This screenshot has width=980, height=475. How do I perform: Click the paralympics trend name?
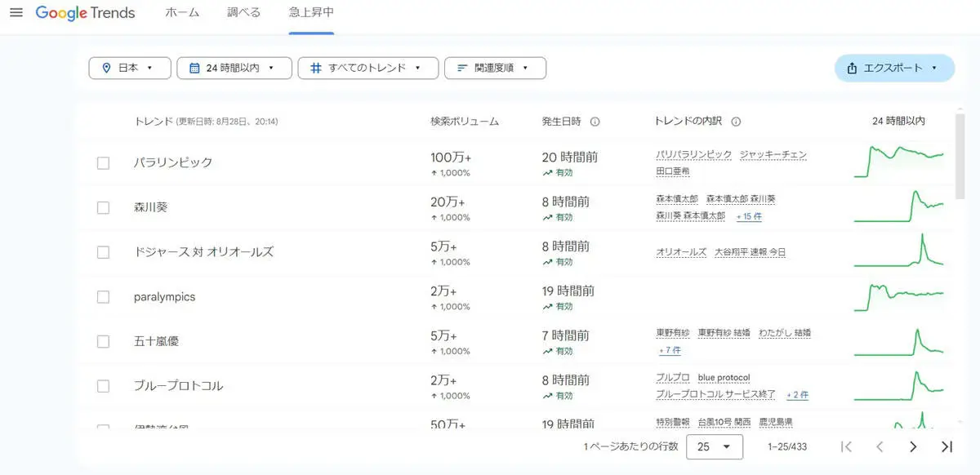pos(165,297)
